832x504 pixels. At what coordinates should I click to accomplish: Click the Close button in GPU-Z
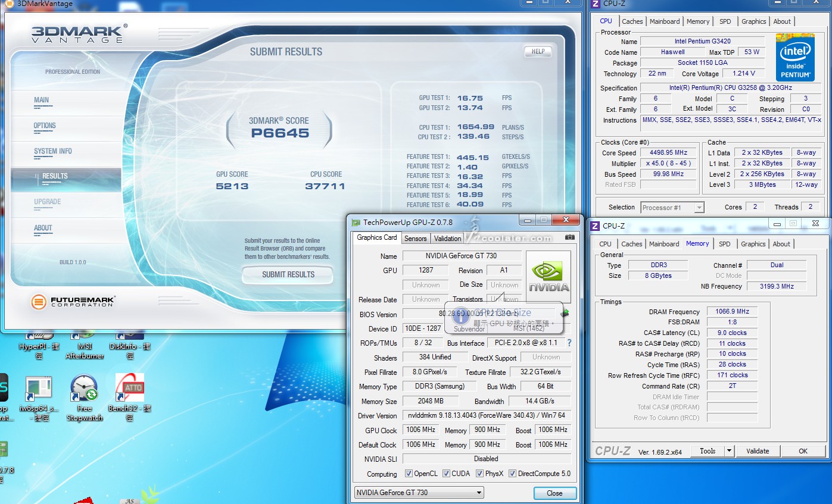(x=554, y=493)
